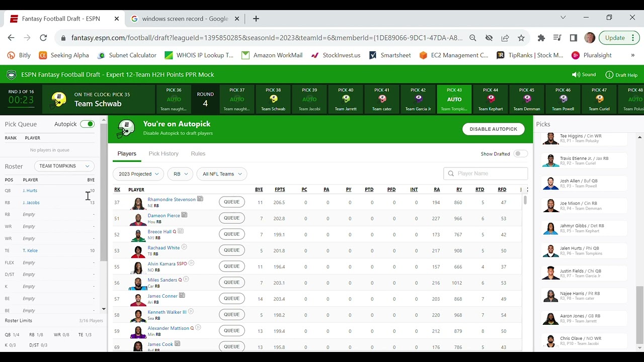
Task: Play Miles Sanders' video icon
Action: click(x=186, y=280)
